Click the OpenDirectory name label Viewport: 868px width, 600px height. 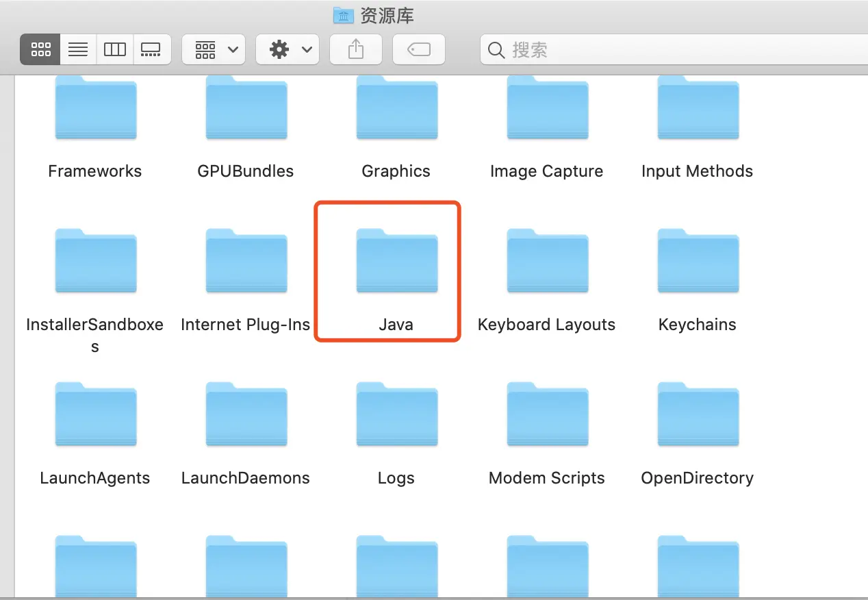(698, 478)
